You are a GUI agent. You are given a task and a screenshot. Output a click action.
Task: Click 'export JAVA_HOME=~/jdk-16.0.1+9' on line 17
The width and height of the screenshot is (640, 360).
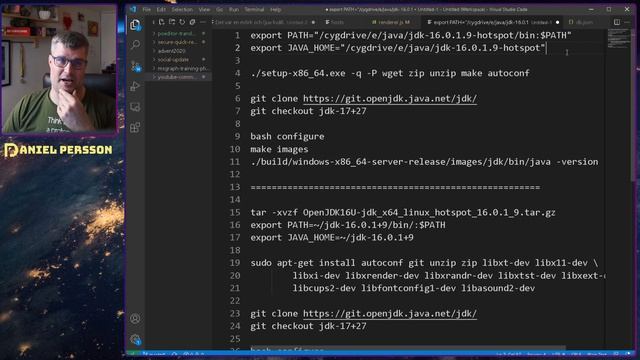[332, 238]
